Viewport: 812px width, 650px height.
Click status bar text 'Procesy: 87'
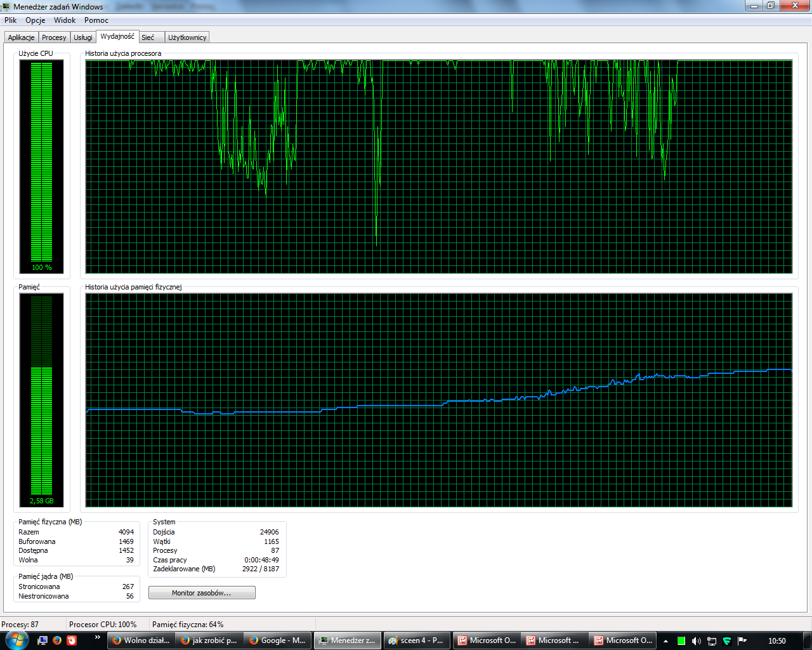[20, 625]
